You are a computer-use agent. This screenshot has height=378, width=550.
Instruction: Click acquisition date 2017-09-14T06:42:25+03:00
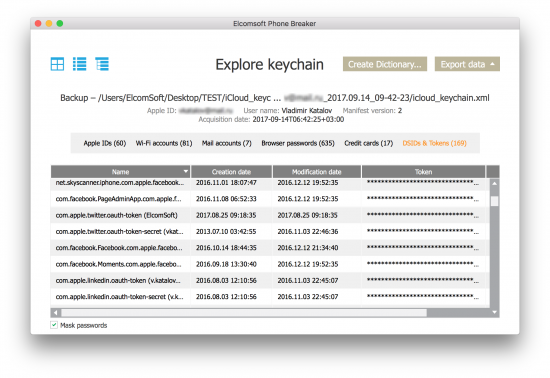298,120
